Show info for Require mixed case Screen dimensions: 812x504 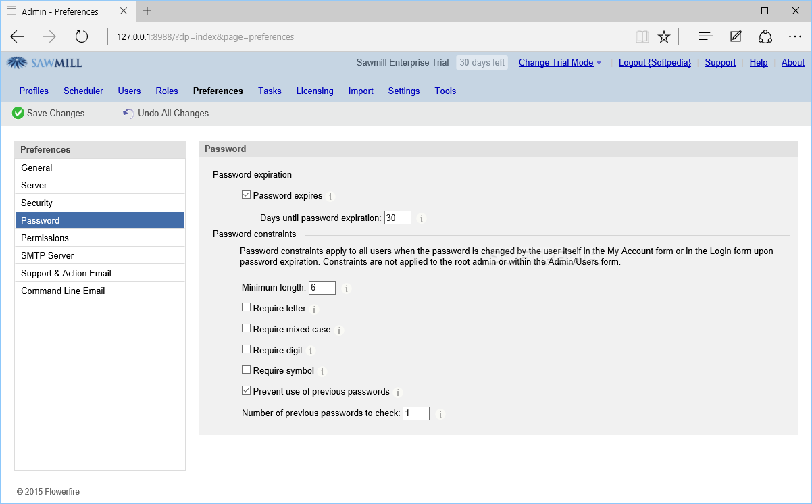pos(339,330)
